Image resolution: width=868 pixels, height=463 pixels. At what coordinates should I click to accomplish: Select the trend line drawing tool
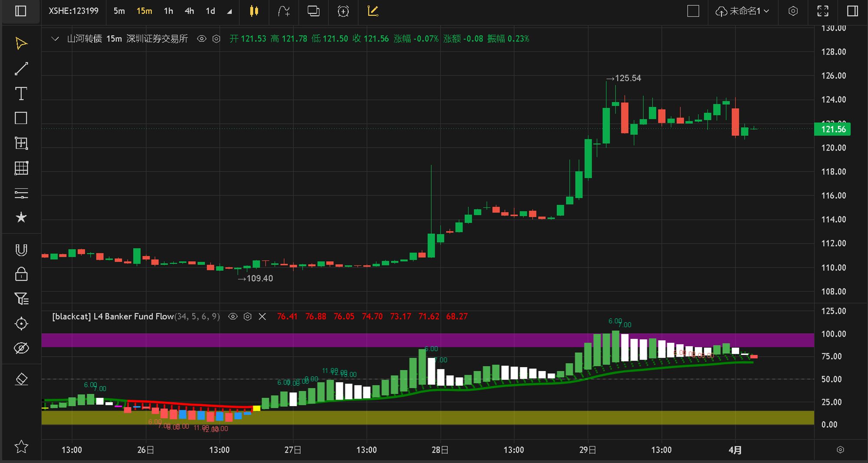pyautogui.click(x=21, y=69)
